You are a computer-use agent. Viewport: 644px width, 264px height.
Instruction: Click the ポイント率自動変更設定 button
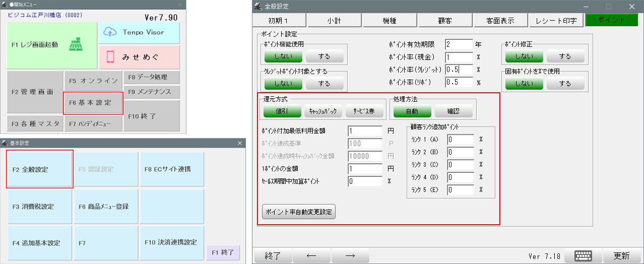pyautogui.click(x=299, y=212)
